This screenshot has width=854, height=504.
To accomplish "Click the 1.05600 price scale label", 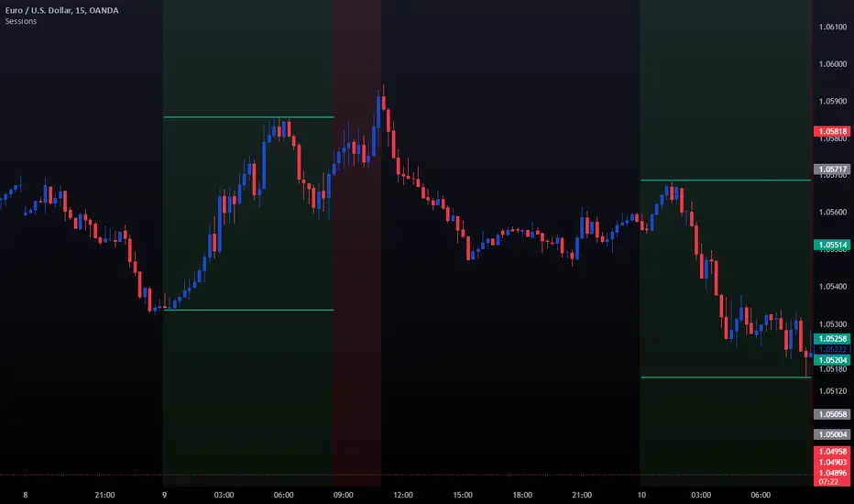I will (x=833, y=212).
